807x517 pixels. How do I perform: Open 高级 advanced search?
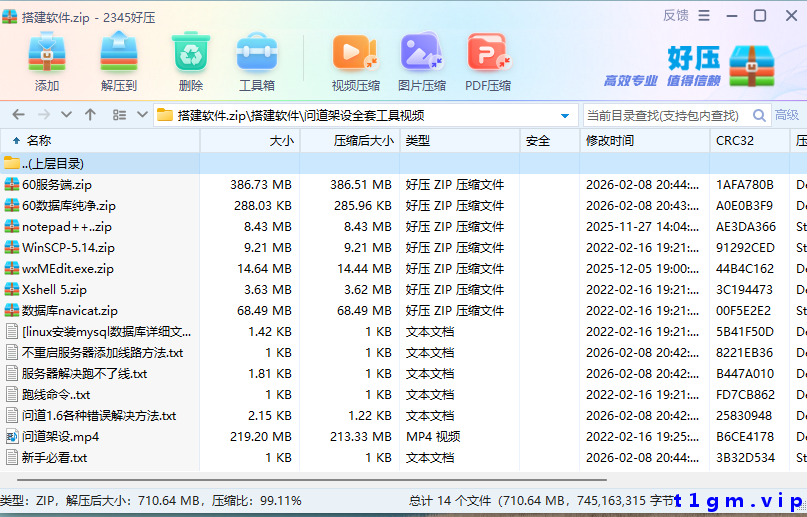point(787,115)
